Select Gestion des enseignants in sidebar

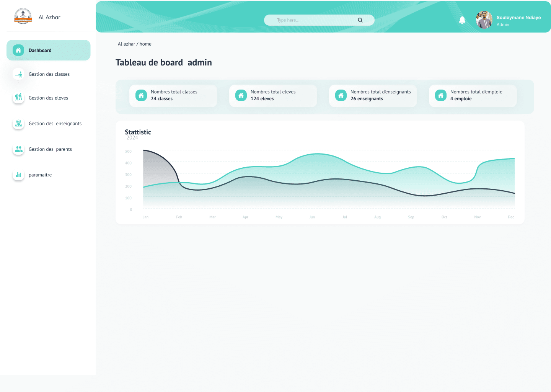[55, 124]
